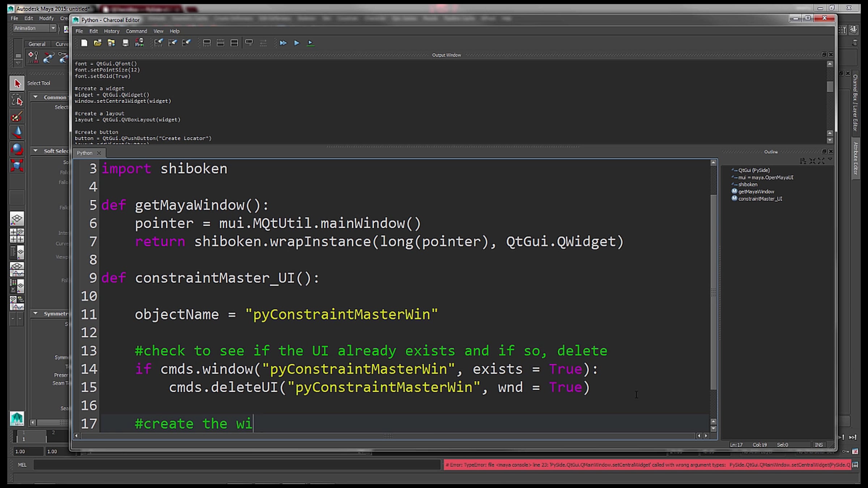The width and height of the screenshot is (868, 488).
Task: Open the Help menu in Charcoal Editor
Action: [175, 31]
